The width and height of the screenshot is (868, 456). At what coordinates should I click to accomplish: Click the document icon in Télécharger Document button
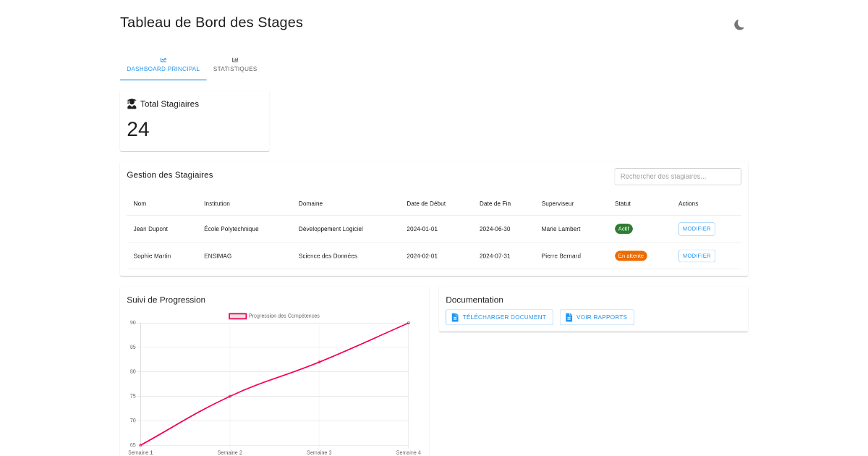[454, 317]
